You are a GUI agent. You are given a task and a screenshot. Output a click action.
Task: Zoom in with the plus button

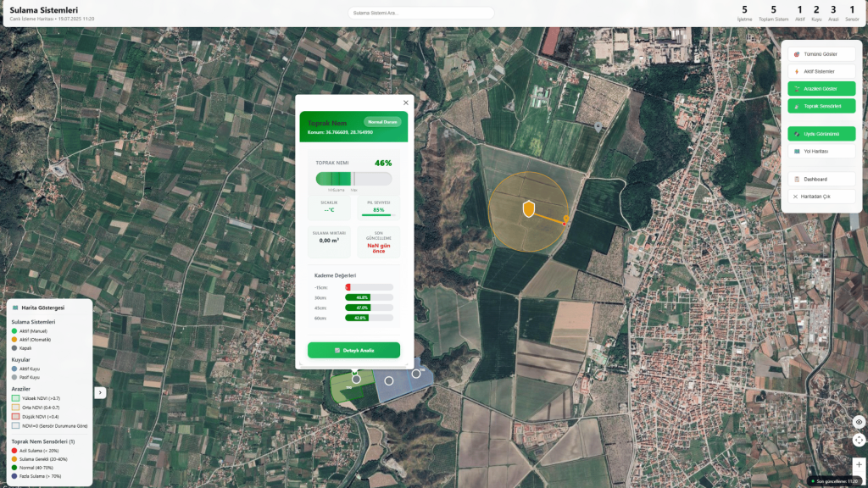tap(859, 464)
